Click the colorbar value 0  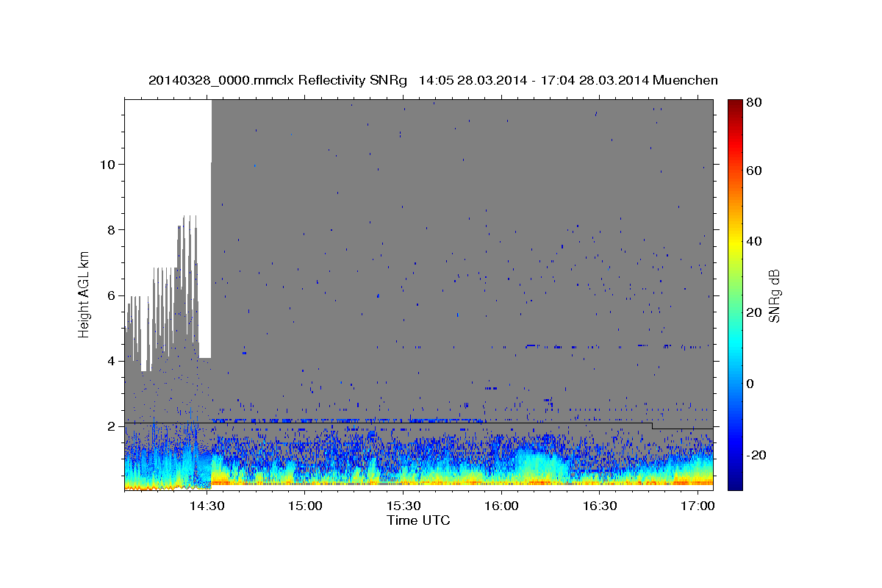(x=750, y=384)
